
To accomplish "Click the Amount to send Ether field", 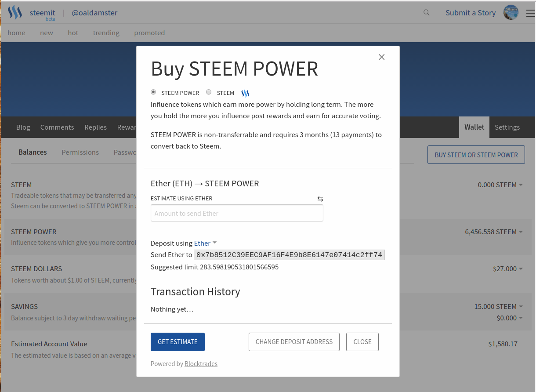I will click(237, 213).
